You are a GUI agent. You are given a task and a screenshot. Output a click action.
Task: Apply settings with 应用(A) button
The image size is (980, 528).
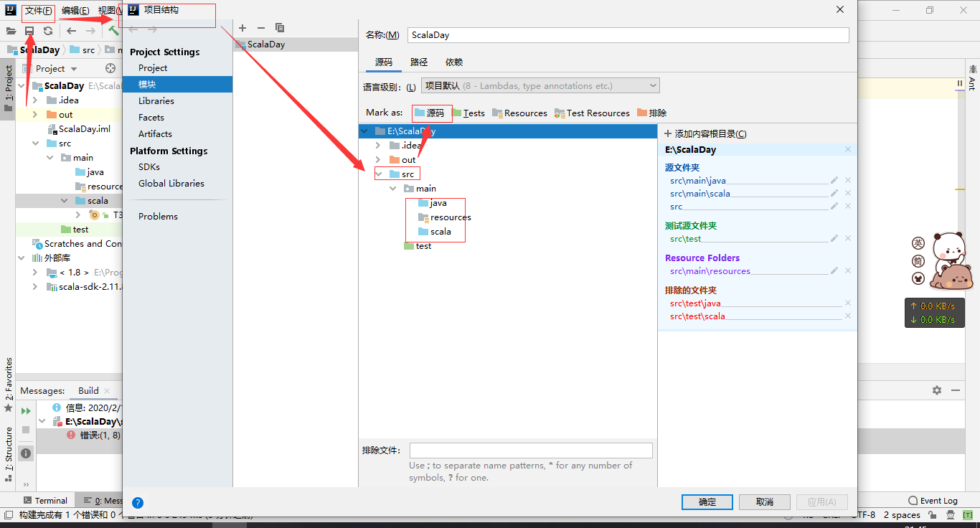(x=821, y=501)
